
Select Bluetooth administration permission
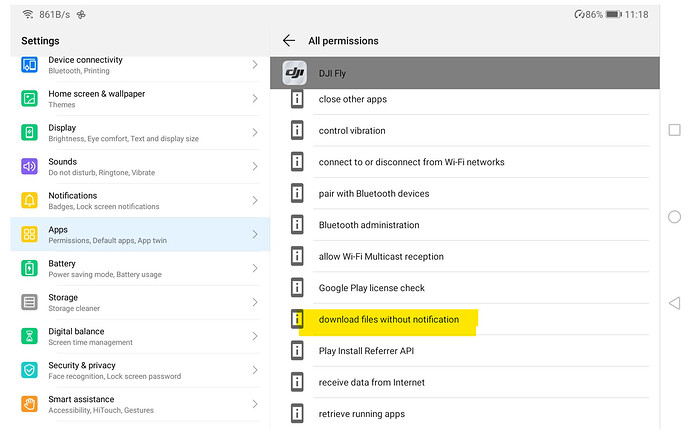(465, 225)
